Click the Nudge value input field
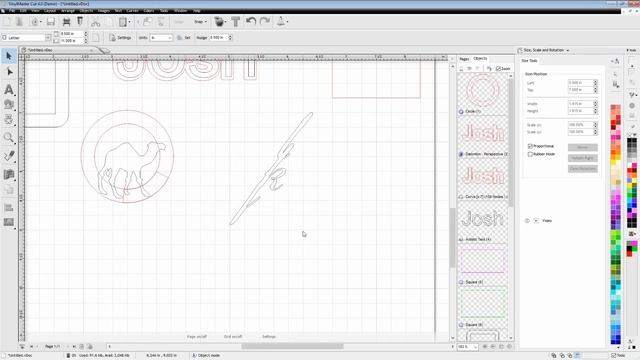This screenshot has width=640, height=360. (x=218, y=38)
